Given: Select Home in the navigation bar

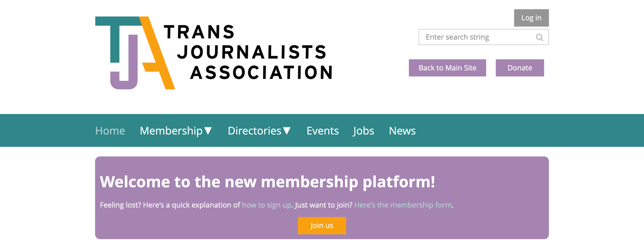Looking at the screenshot, I should coord(110,131).
